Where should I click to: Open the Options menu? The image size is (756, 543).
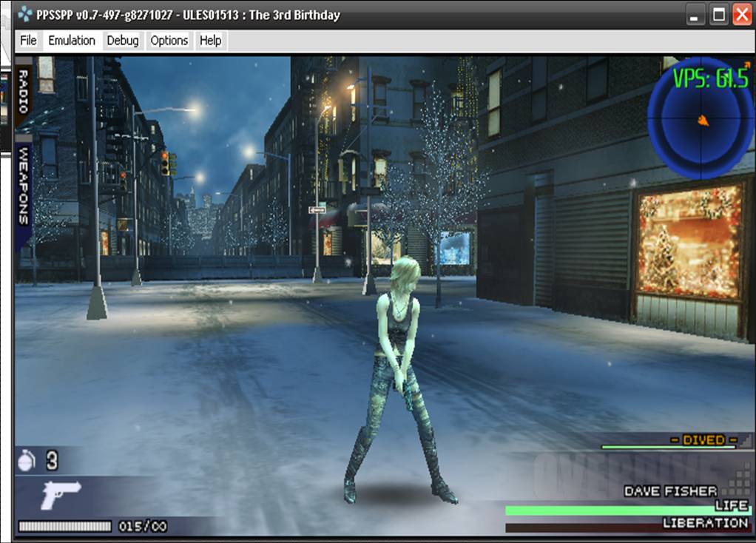(x=169, y=41)
